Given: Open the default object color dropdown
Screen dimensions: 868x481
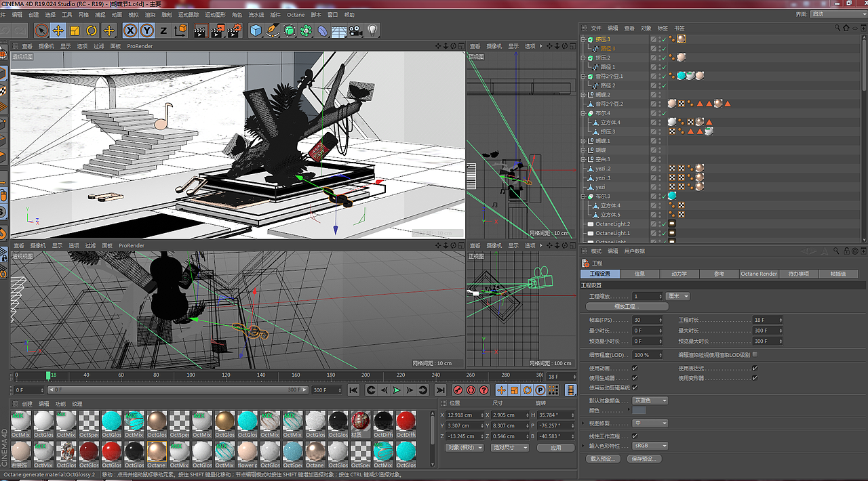Looking at the screenshot, I should 650,400.
